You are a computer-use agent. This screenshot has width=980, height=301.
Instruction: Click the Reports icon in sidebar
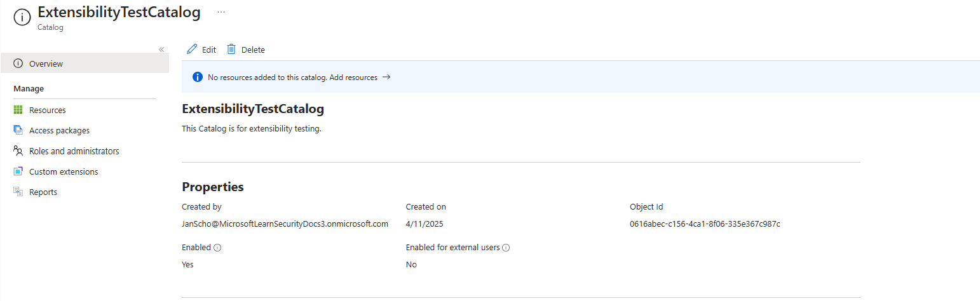point(18,192)
